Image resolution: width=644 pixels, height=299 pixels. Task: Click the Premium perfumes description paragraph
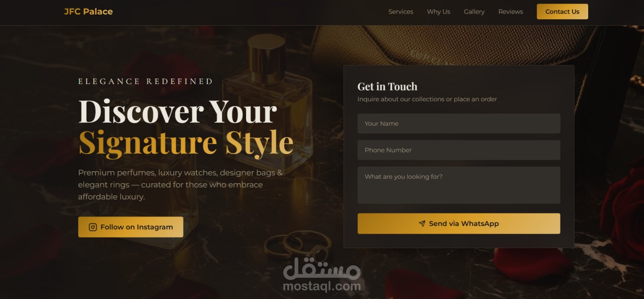point(180,185)
